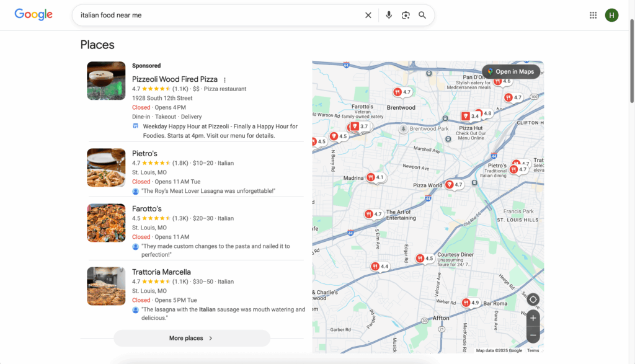Click the Google logo

tap(33, 14)
